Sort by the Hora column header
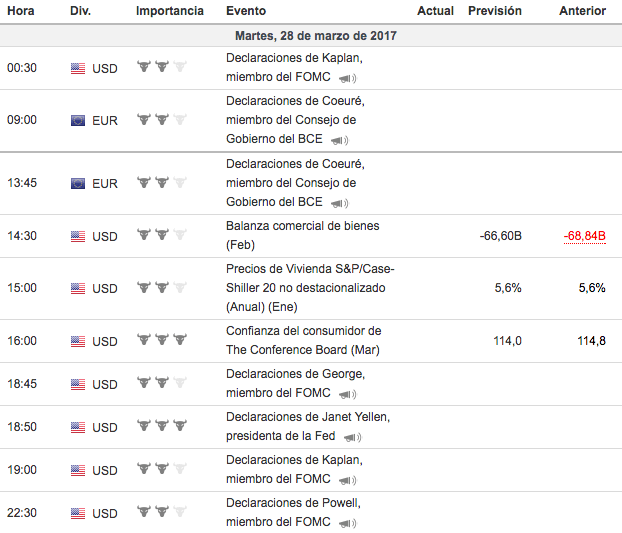This screenshot has height=533, width=622. click(21, 11)
